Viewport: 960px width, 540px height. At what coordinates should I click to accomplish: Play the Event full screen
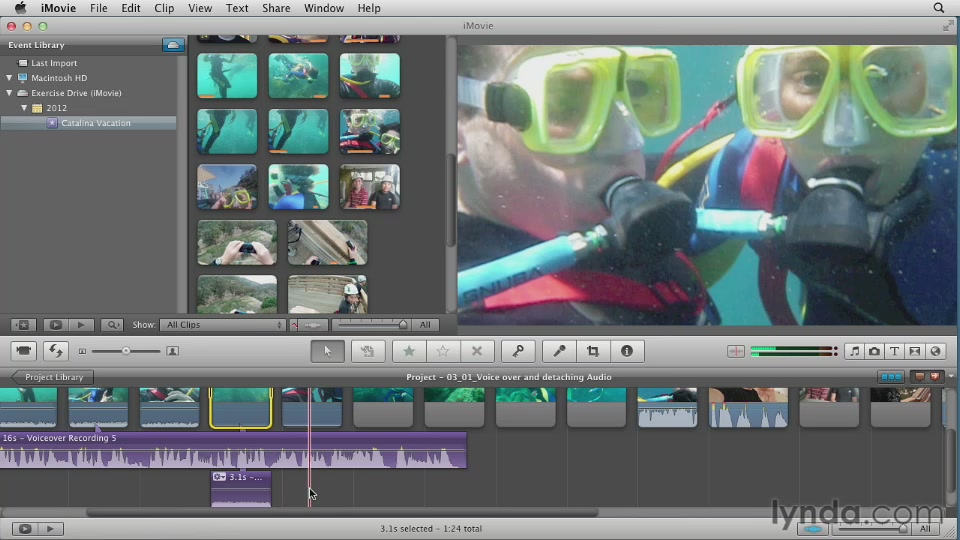(x=55, y=325)
